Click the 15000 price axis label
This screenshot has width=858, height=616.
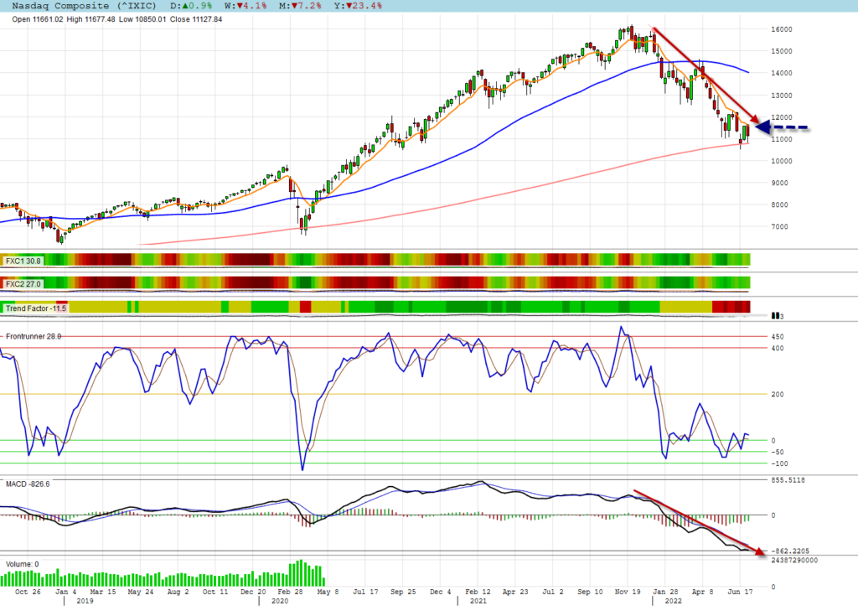[x=782, y=51]
